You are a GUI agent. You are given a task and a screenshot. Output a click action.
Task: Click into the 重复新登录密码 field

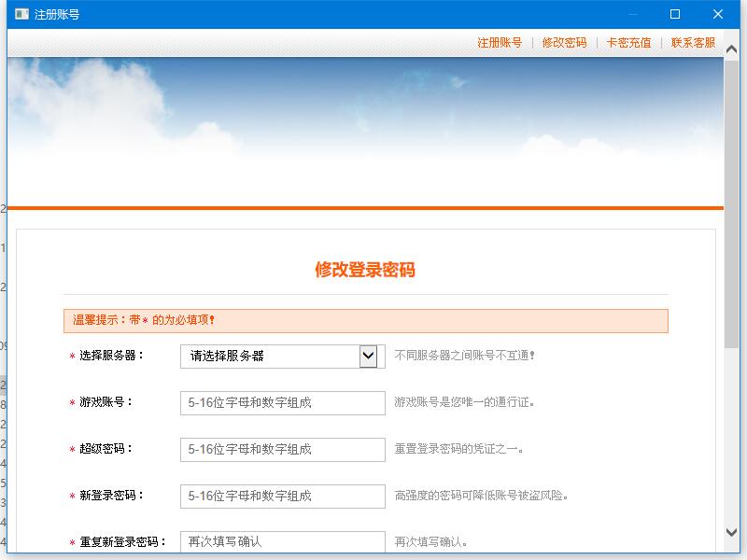tap(283, 542)
